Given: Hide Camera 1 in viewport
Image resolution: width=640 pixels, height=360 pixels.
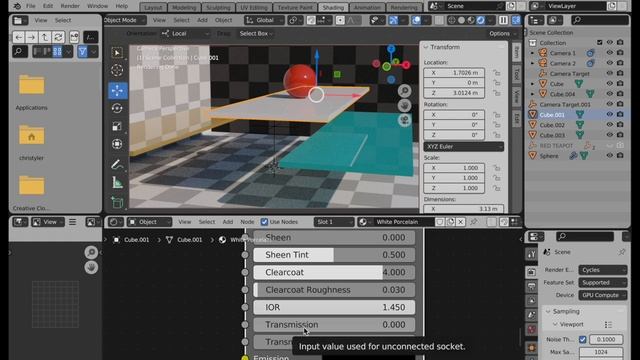Looking at the screenshot, I should (610, 53).
